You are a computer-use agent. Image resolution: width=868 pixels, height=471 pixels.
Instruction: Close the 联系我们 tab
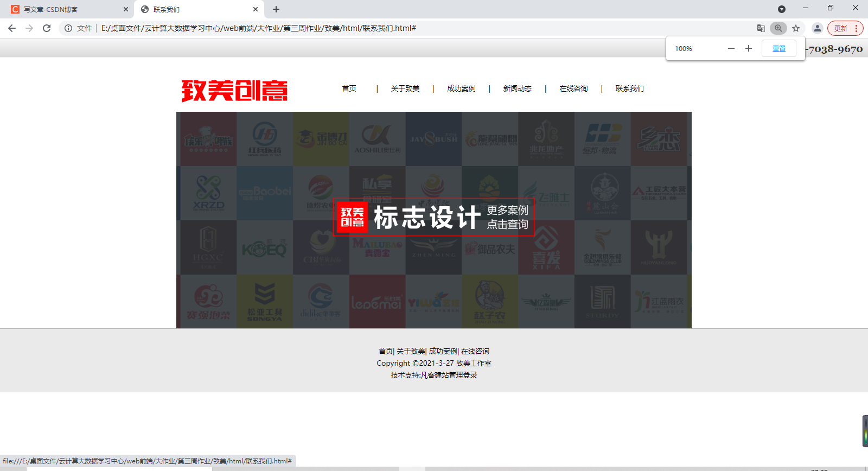tap(256, 9)
